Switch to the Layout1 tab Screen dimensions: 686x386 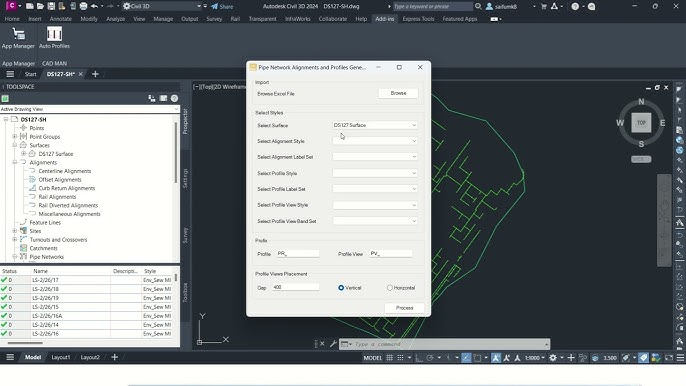pyautogui.click(x=61, y=357)
